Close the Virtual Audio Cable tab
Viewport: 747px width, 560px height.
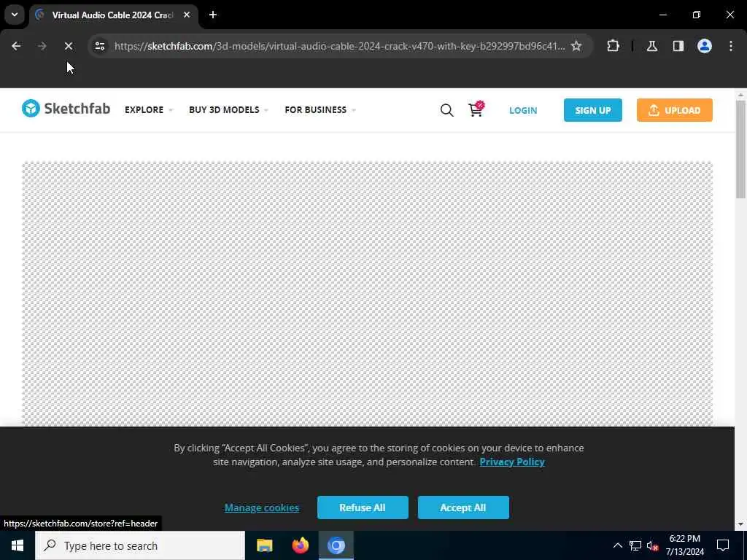tap(187, 15)
